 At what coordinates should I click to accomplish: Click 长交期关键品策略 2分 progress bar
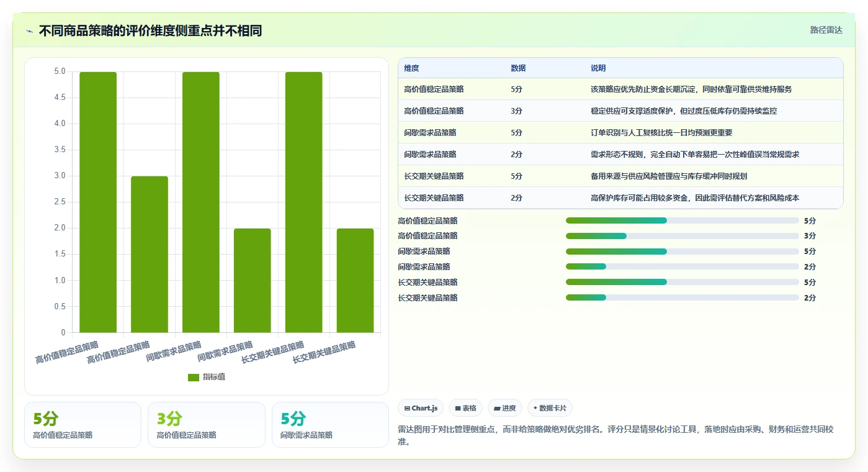click(682, 297)
